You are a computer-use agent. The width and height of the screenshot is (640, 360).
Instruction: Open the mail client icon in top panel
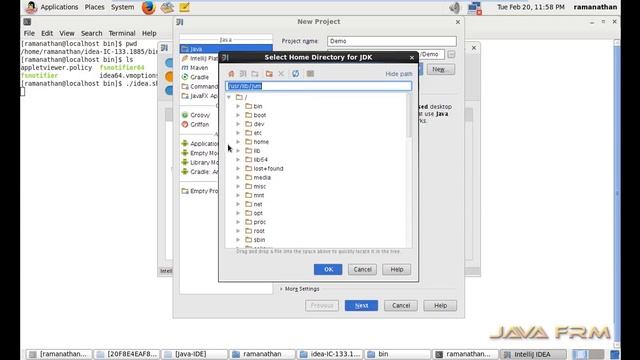pos(167,7)
